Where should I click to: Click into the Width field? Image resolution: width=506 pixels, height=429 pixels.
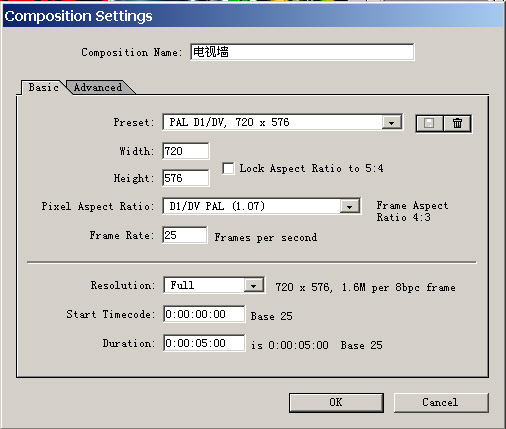[186, 151]
